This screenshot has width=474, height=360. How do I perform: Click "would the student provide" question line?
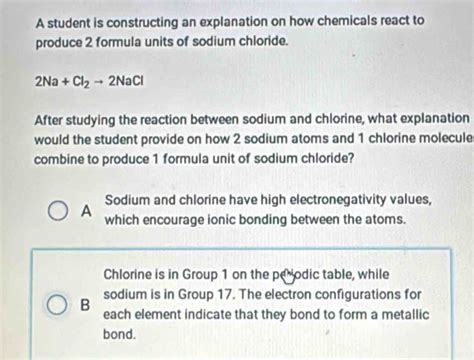(x=253, y=139)
